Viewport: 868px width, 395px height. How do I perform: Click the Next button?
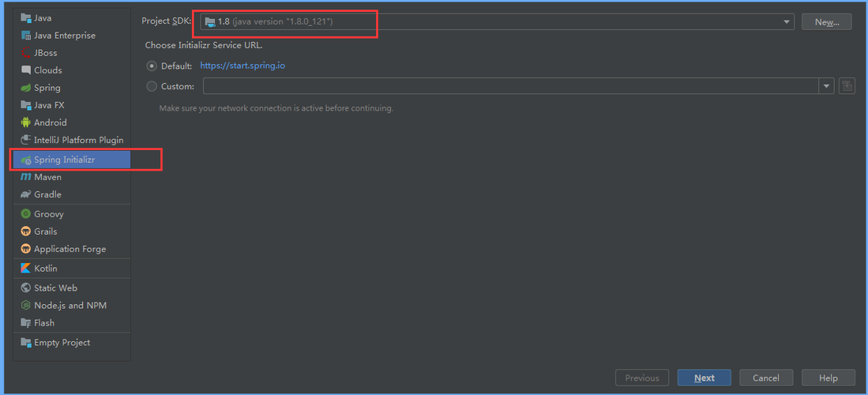pos(705,378)
